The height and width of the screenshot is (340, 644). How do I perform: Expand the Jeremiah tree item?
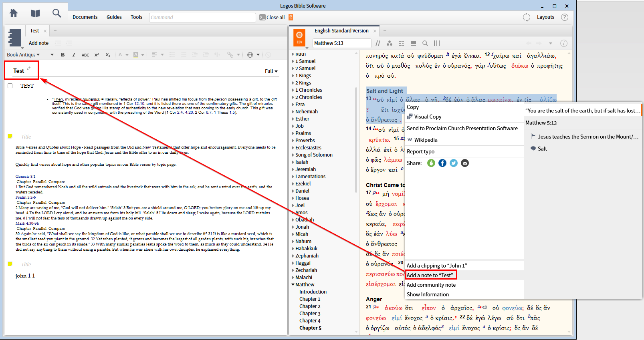[293, 169]
